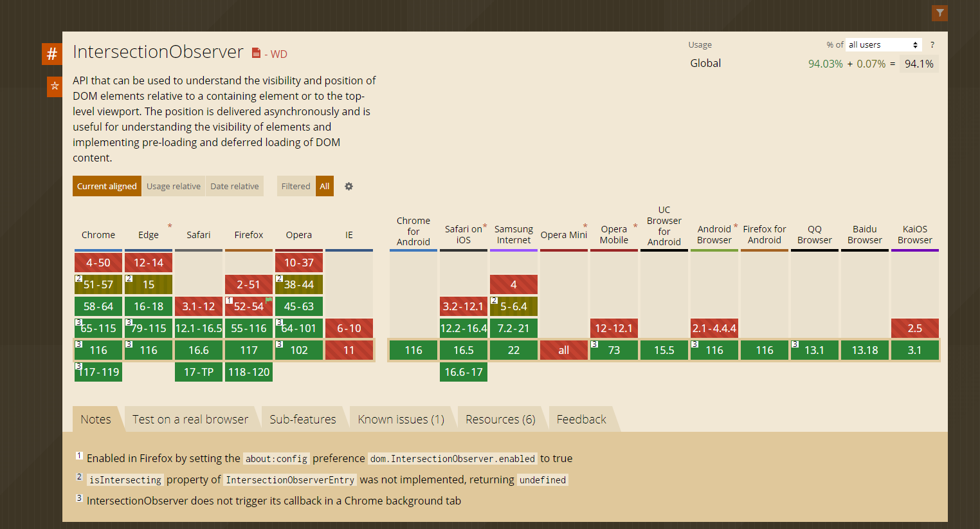The image size is (980, 529).
Task: Select QQ Browser 13.1 cell
Action: click(x=815, y=350)
